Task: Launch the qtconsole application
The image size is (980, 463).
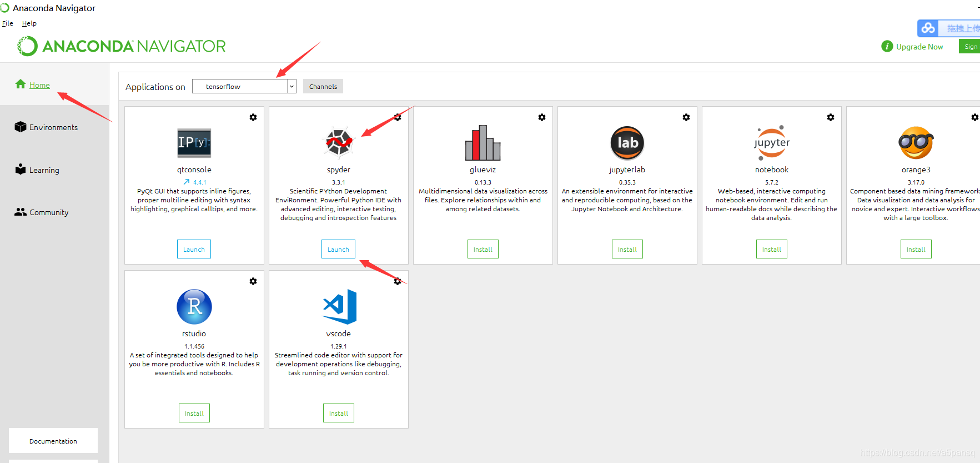Action: pyautogui.click(x=194, y=249)
